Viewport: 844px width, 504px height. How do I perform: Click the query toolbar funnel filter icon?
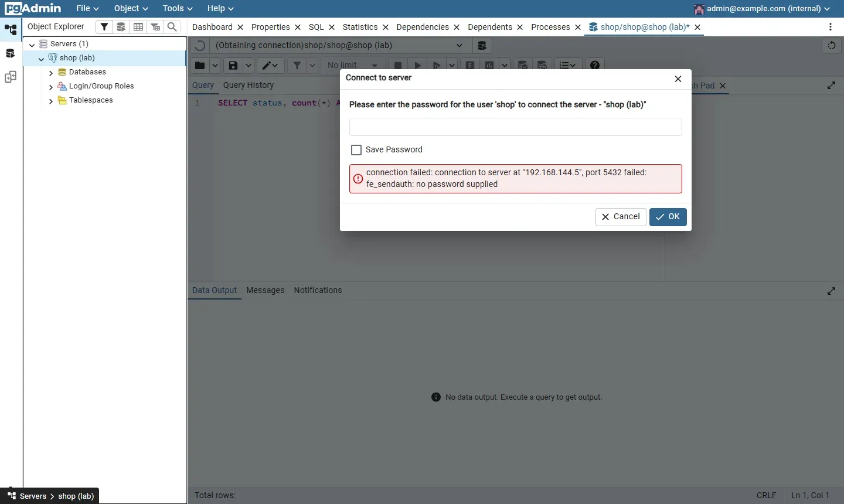coord(297,65)
